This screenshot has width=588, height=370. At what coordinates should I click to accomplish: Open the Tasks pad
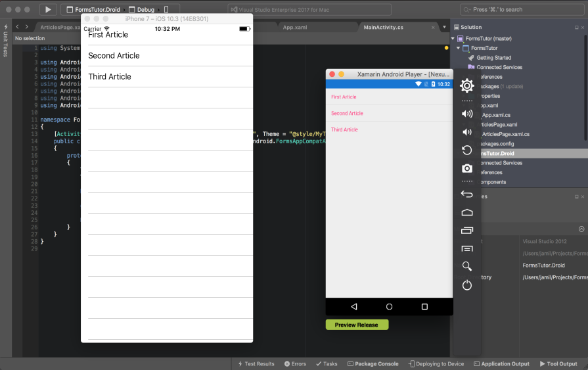pyautogui.click(x=327, y=364)
